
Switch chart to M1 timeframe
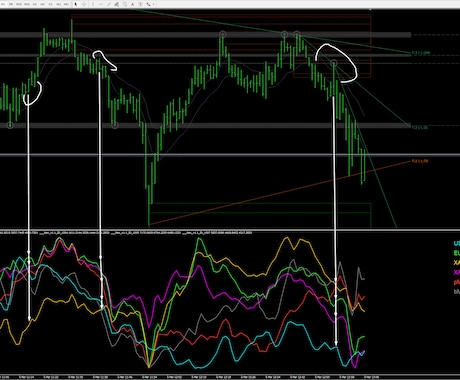[x=3, y=4]
